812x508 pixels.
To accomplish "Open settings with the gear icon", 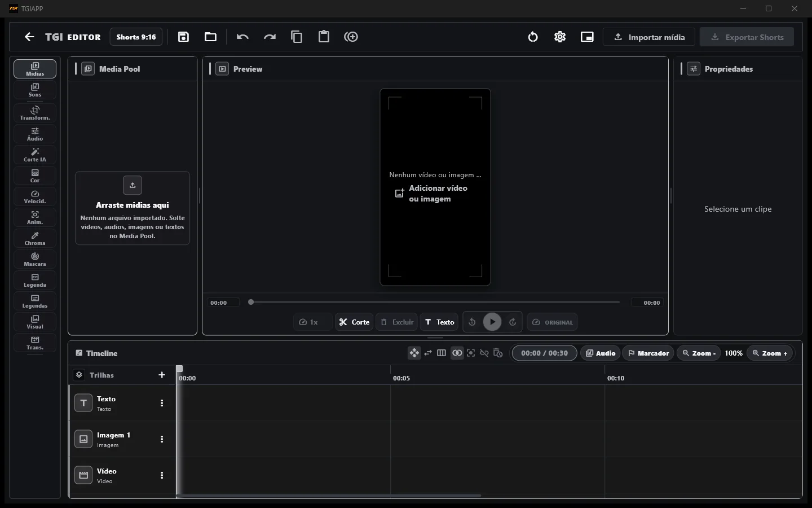I will (560, 37).
